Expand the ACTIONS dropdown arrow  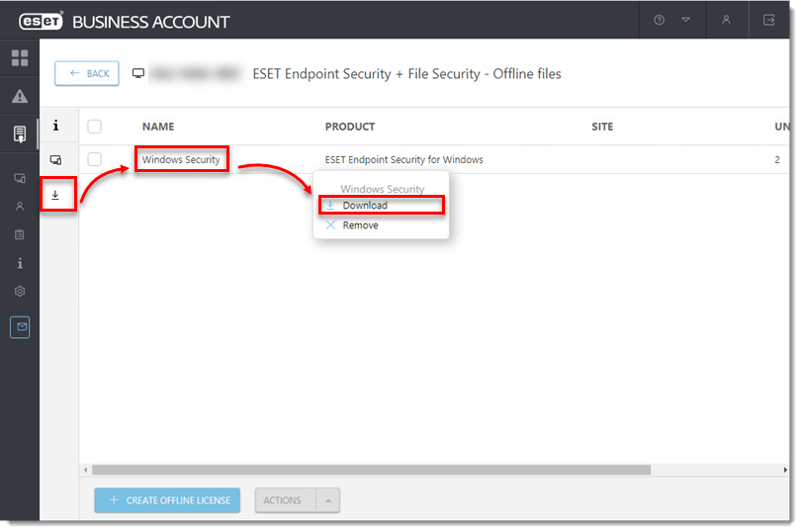(328, 500)
